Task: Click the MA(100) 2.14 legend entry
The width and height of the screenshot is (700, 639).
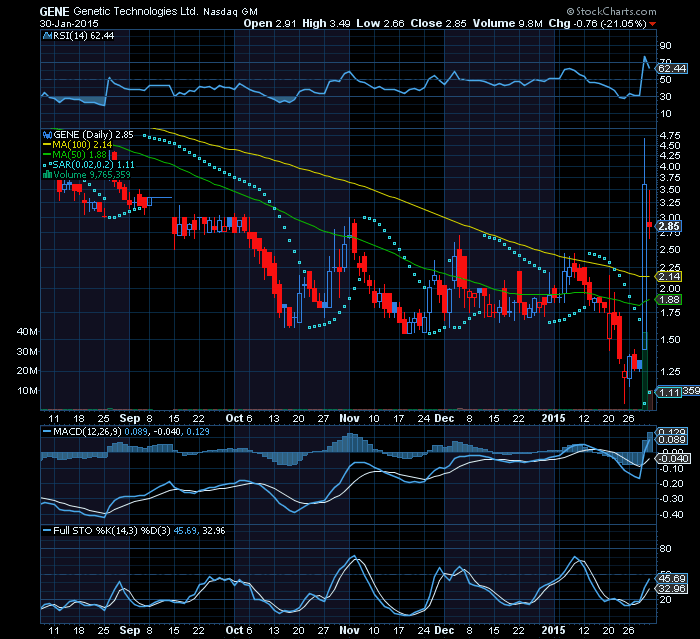Action: 83,145
